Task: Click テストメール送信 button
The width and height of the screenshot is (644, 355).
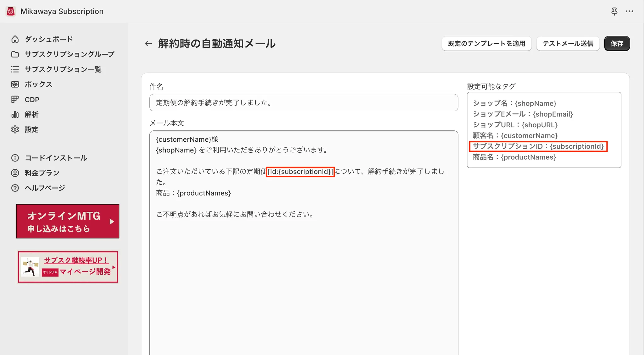Action: click(x=568, y=44)
